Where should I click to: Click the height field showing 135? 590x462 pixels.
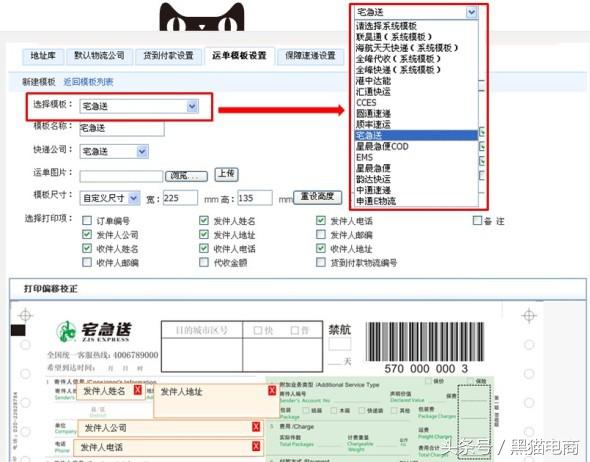click(255, 198)
